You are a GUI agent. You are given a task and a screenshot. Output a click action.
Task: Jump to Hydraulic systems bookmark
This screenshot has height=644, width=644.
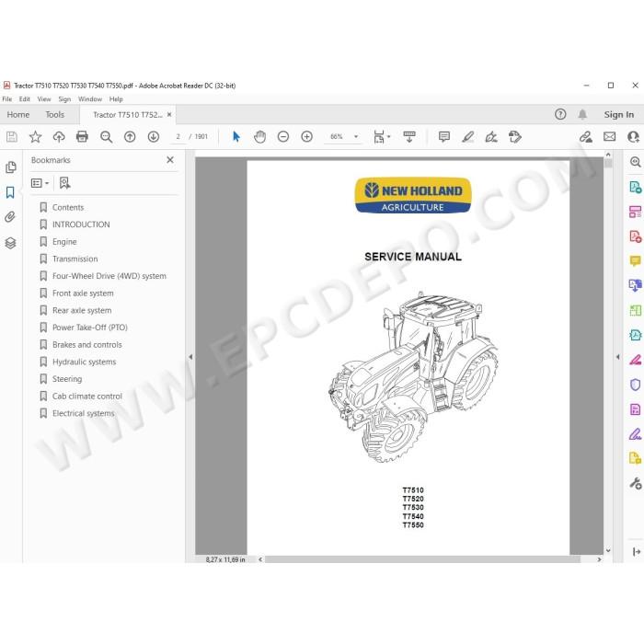click(x=85, y=362)
